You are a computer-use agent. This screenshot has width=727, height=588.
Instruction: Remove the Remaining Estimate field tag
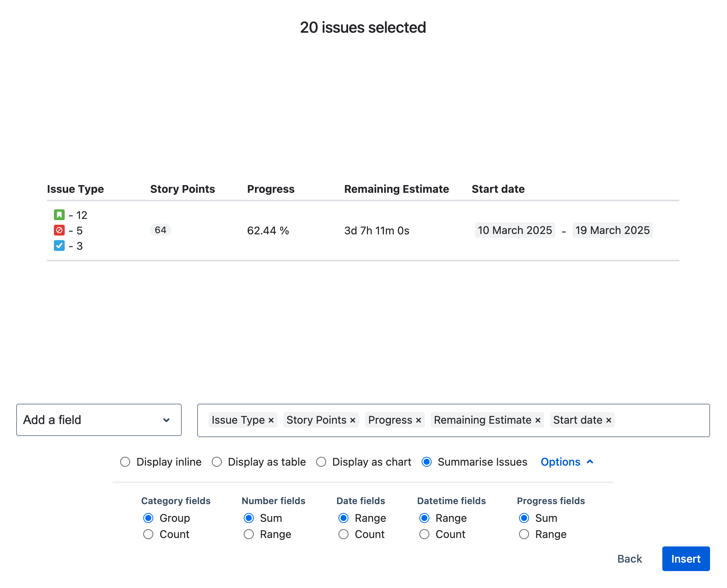click(x=538, y=420)
